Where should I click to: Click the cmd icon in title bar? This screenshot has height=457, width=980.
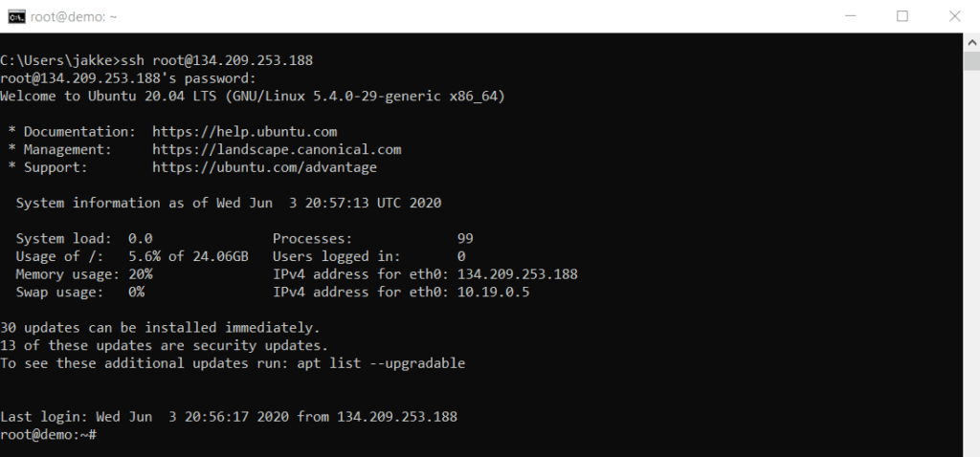tap(16, 15)
